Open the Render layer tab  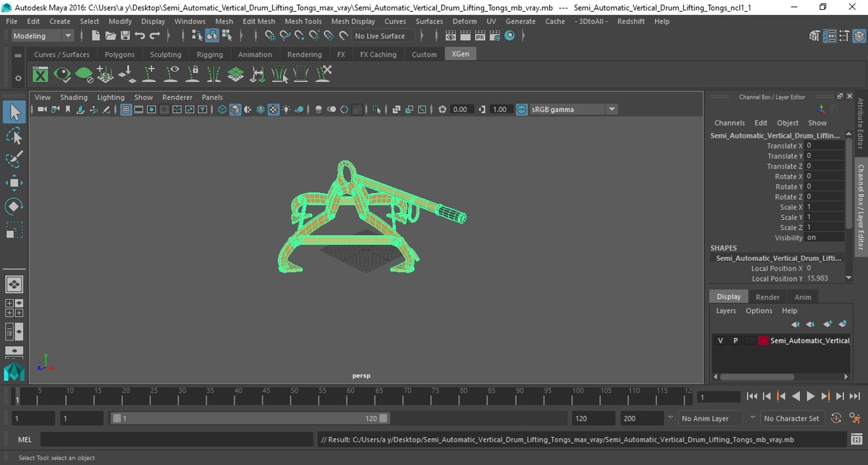point(768,297)
